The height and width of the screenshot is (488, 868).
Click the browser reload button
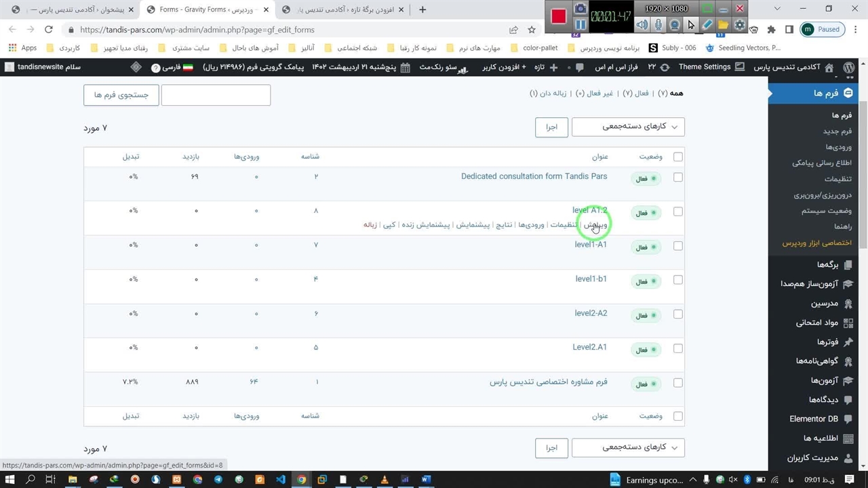[48, 30]
